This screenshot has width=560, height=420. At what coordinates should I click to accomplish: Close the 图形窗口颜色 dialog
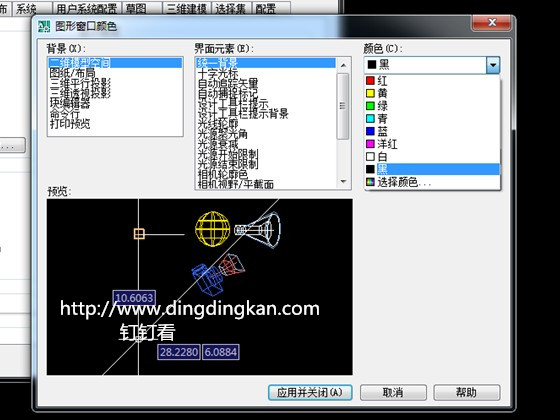(492, 22)
